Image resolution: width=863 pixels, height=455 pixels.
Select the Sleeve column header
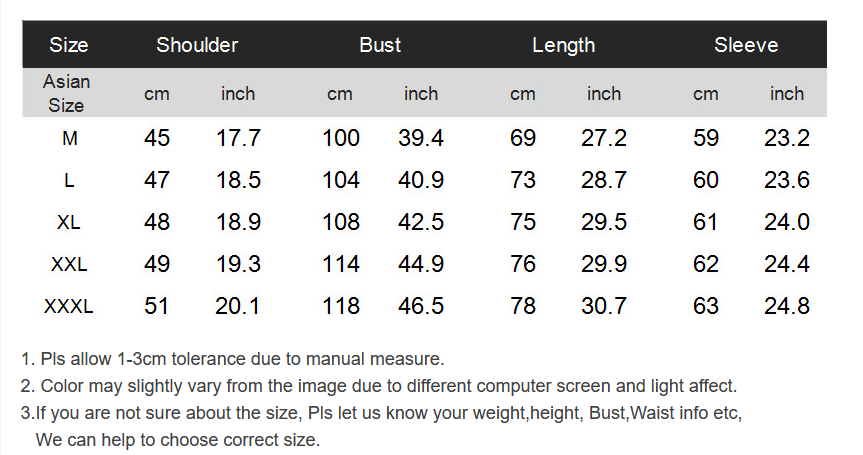tap(746, 45)
